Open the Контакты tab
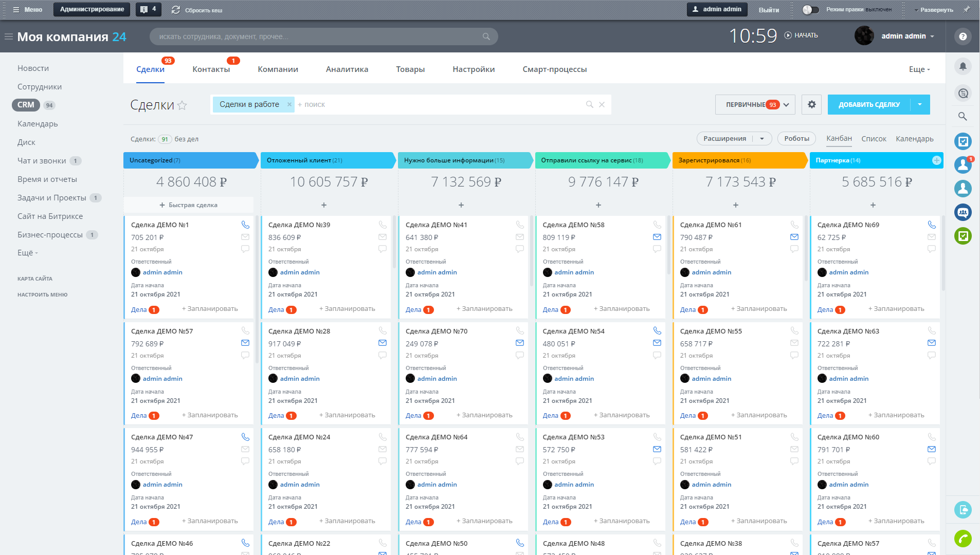Image resolution: width=980 pixels, height=555 pixels. point(211,69)
